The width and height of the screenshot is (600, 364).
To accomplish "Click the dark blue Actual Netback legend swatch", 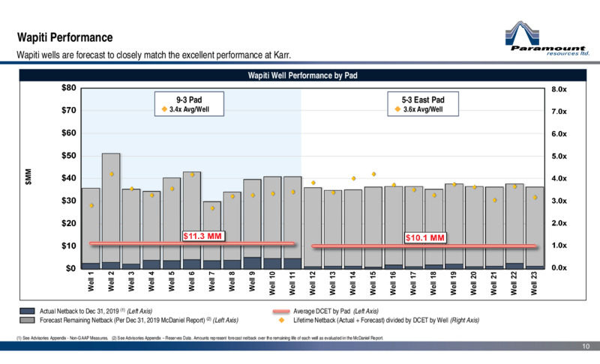I will pos(27,311).
